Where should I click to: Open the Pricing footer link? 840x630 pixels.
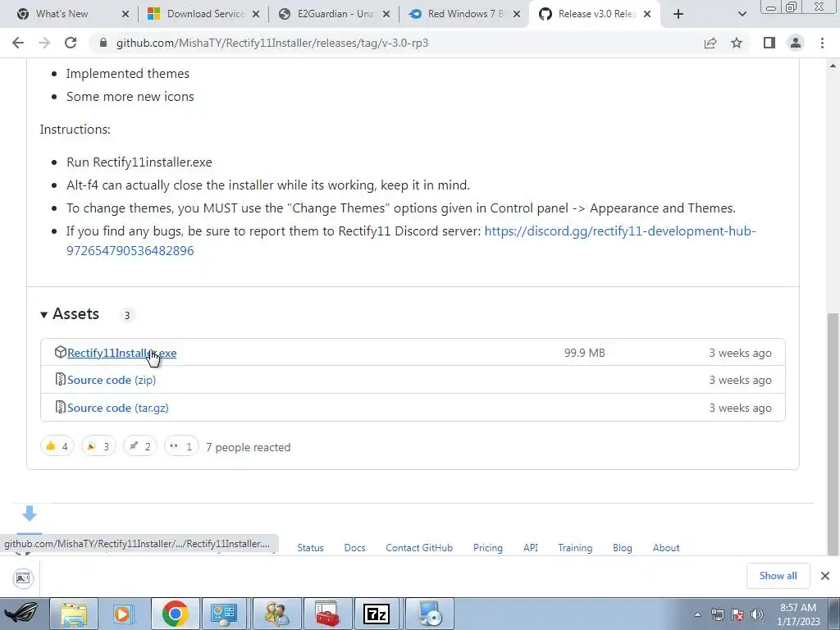tap(487, 547)
